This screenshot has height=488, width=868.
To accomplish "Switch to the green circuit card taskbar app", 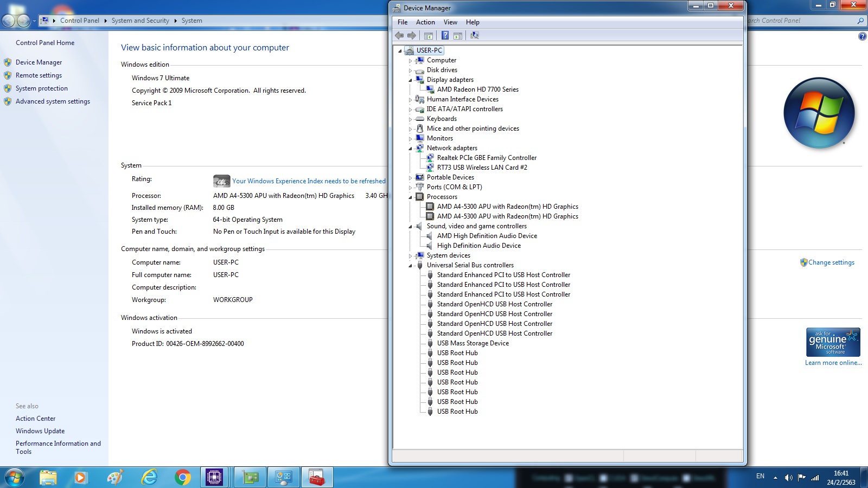I will click(250, 478).
